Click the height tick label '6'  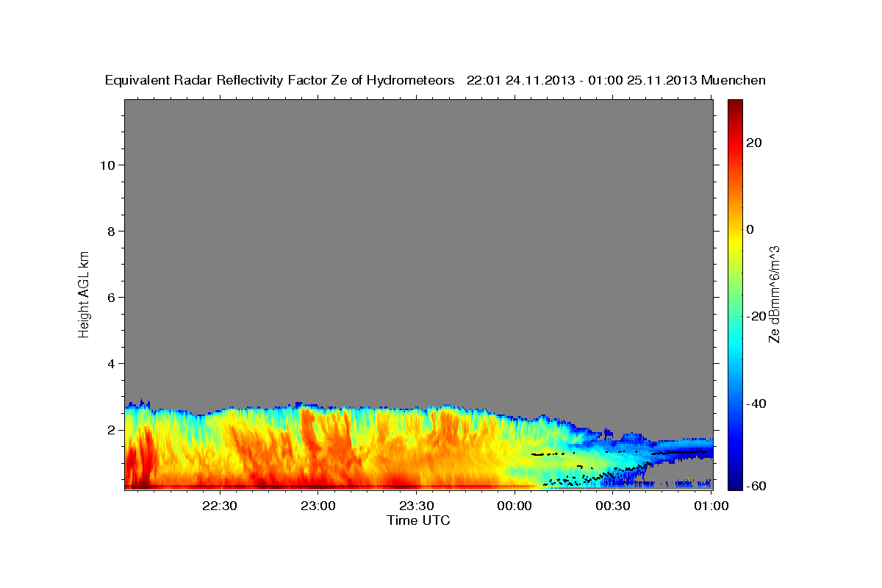click(111, 297)
